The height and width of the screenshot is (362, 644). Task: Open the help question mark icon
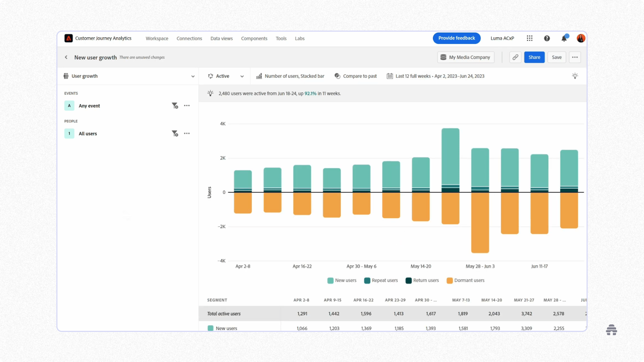pyautogui.click(x=547, y=38)
